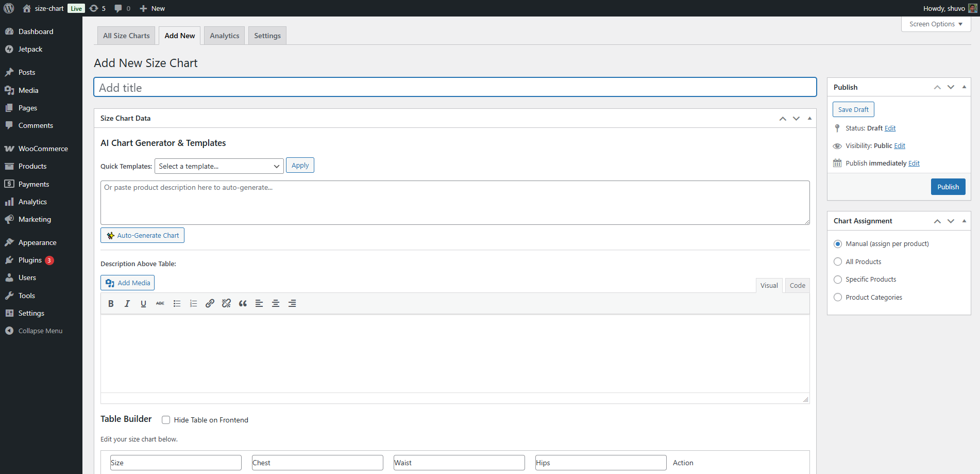Click the Chest column header field
Viewport: 980px width, 474px height.
coord(317,463)
